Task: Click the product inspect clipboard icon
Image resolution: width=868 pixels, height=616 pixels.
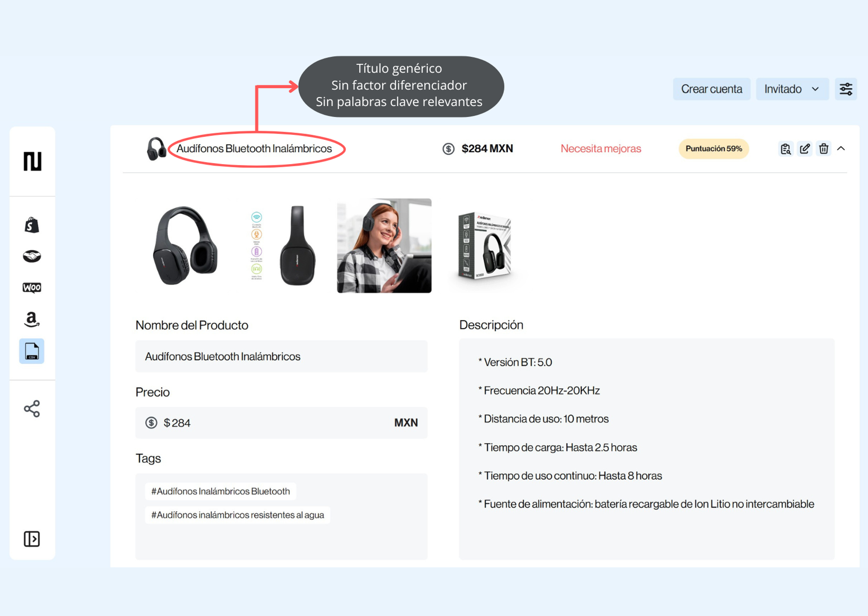Action: click(x=785, y=149)
